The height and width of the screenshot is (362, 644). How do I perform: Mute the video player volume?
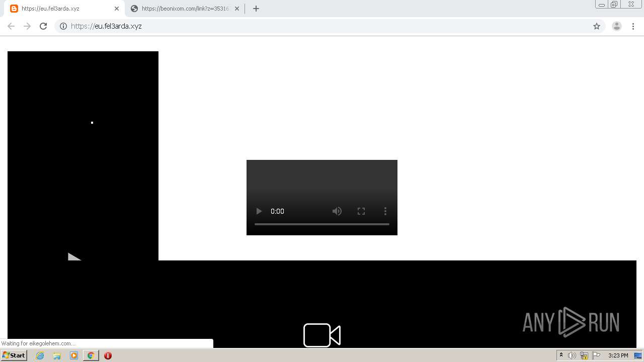(x=337, y=211)
